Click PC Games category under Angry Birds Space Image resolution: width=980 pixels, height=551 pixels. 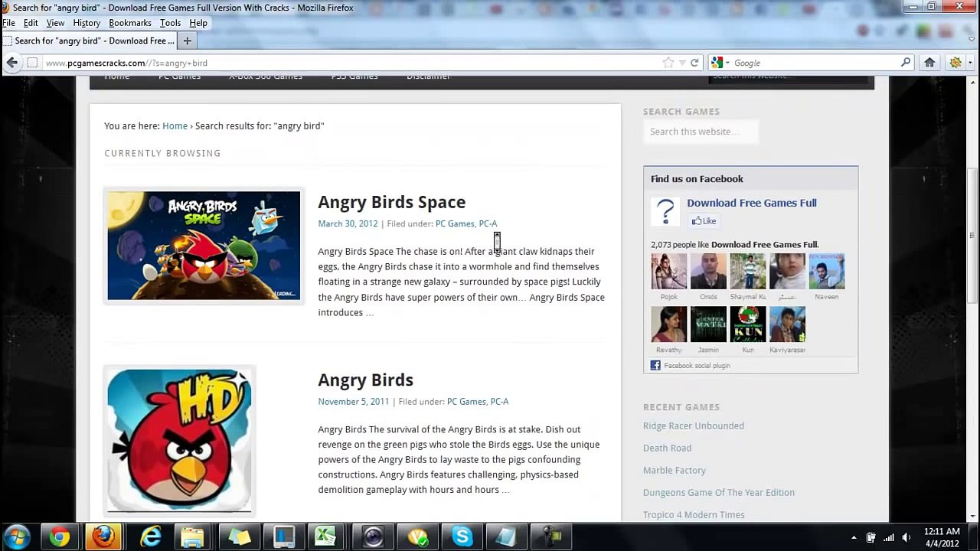[455, 223]
